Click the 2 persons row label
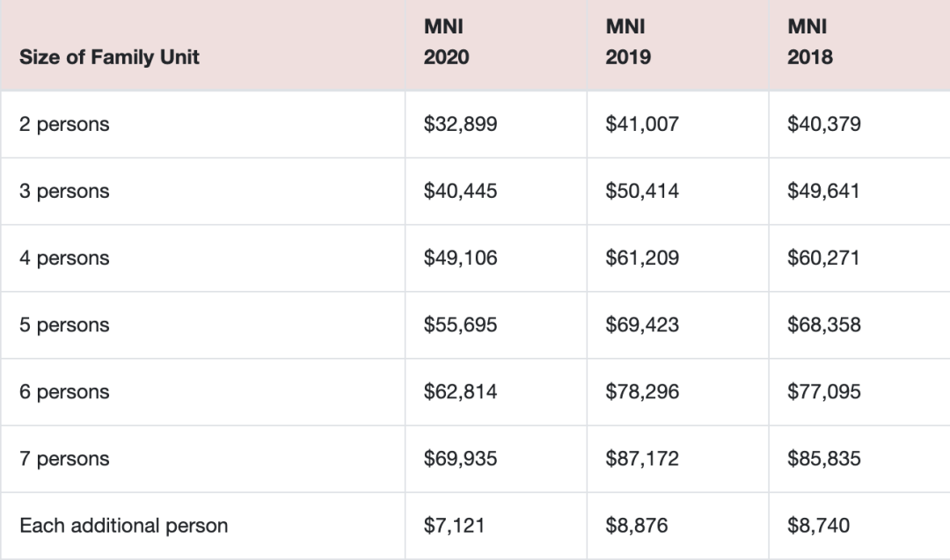 pos(64,124)
